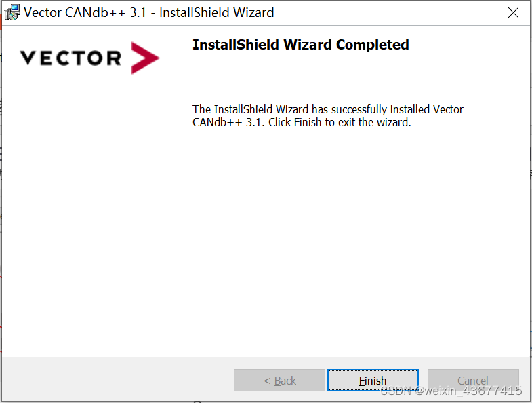The image size is (532, 403).
Task: Click Finish to exit the wizard
Action: (x=373, y=380)
